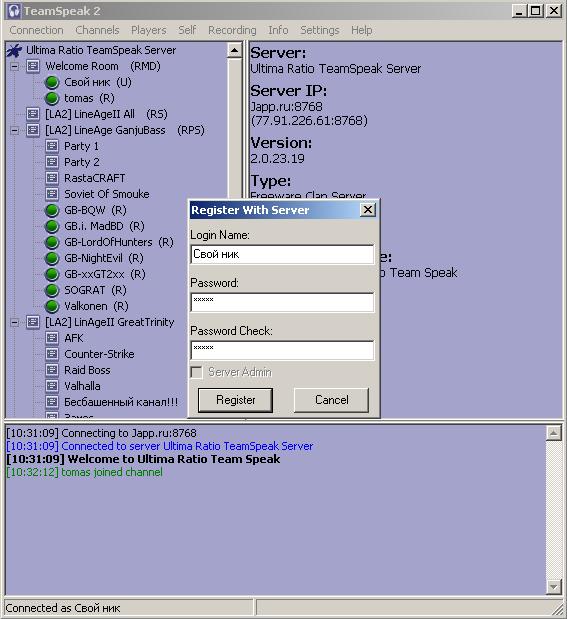Click 'Connecting to Japp.ru:8768' log line

(101, 433)
